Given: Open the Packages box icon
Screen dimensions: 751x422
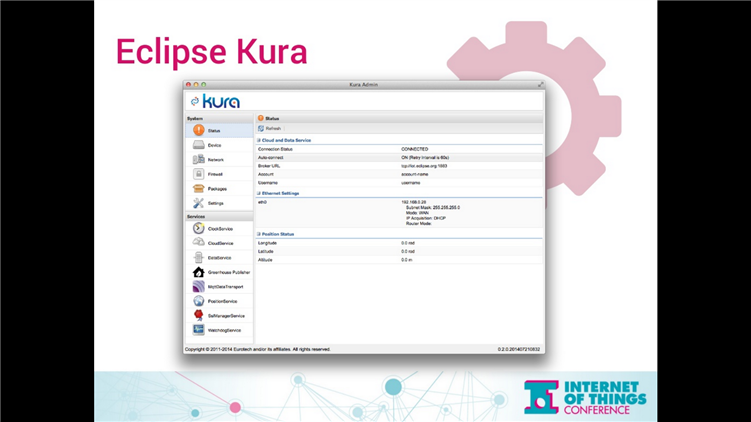Looking at the screenshot, I should click(x=199, y=189).
